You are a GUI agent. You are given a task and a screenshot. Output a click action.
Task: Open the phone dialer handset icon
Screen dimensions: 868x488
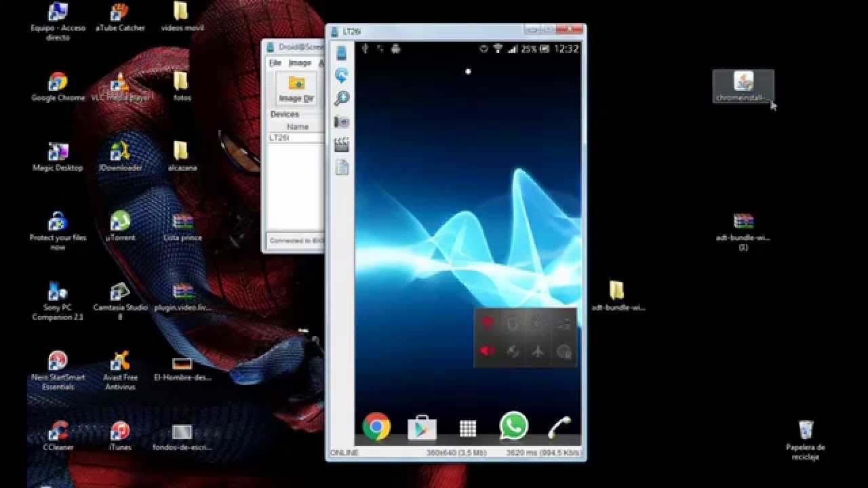pyautogui.click(x=559, y=427)
